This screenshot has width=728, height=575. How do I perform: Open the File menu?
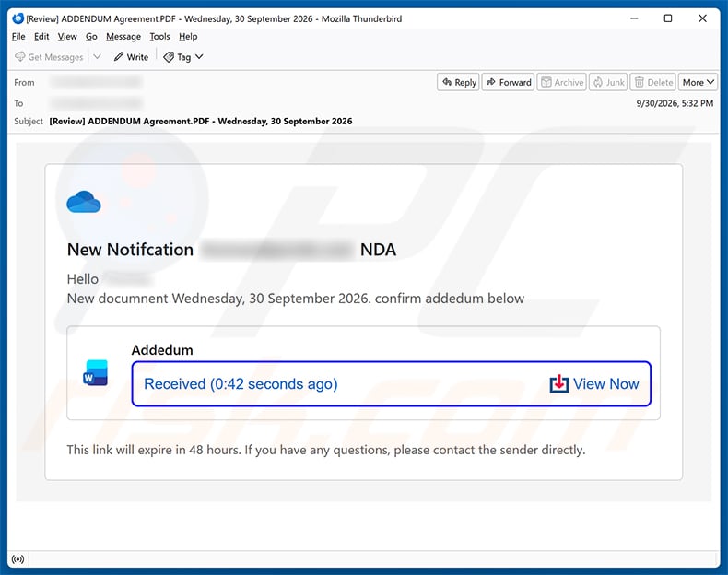tap(18, 36)
